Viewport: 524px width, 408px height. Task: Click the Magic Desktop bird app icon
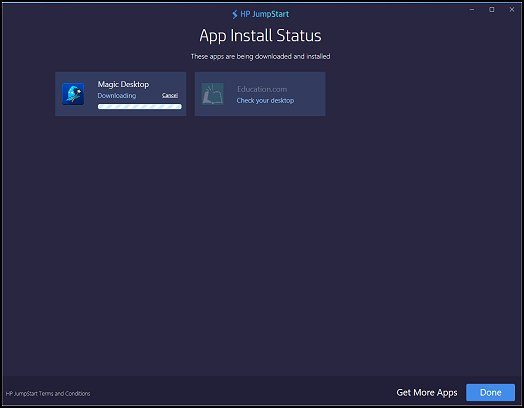[73, 94]
